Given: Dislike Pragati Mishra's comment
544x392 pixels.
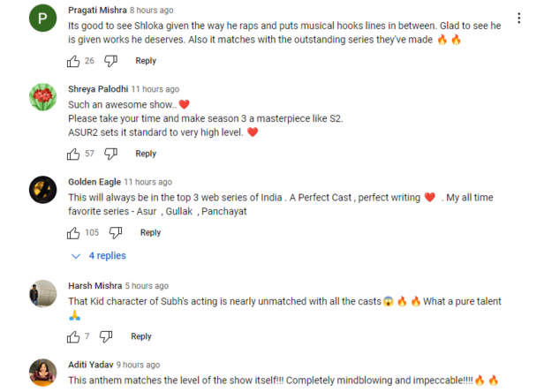Looking at the screenshot, I should [110, 61].
